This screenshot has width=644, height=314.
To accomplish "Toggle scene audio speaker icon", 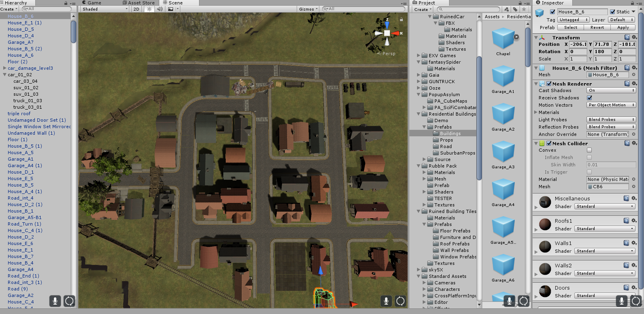I will coord(160,9).
